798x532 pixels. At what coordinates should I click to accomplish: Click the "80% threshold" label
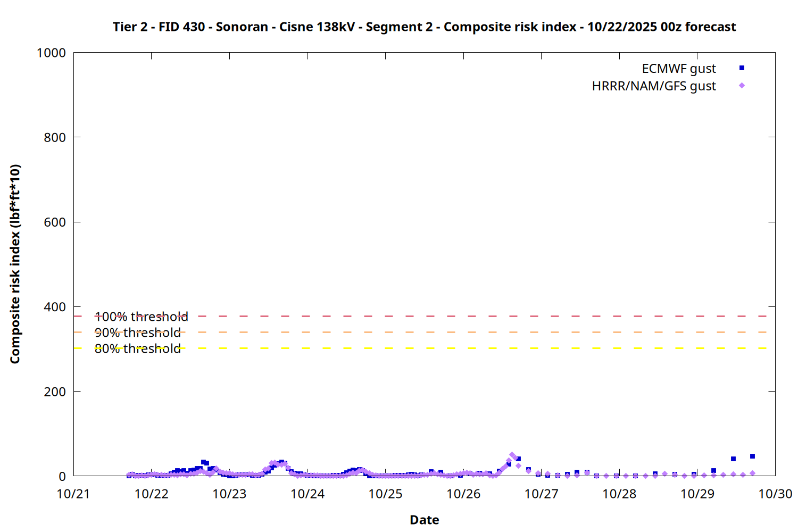(138, 349)
